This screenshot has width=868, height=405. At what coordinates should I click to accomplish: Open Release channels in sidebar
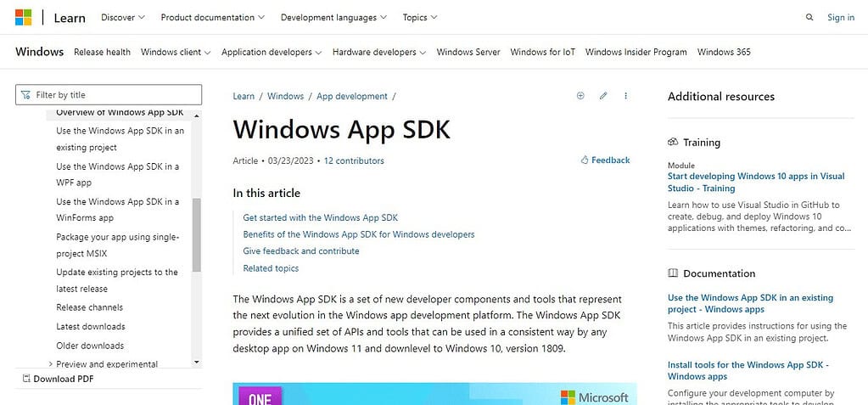[90, 307]
